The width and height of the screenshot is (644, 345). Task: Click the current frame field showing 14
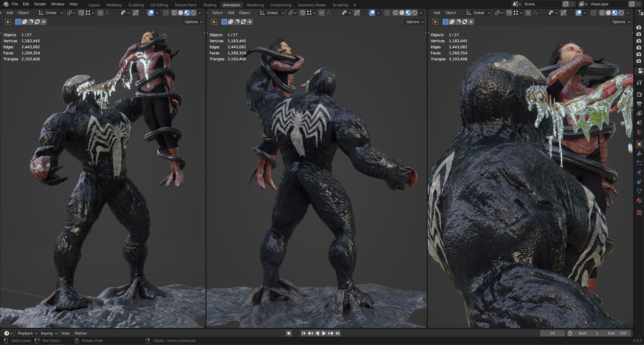552,333
